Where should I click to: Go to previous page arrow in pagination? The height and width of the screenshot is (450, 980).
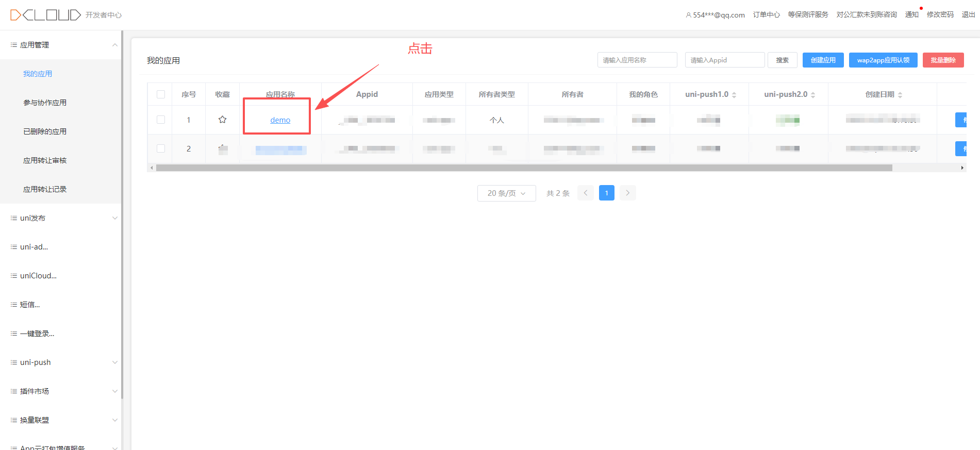click(586, 193)
